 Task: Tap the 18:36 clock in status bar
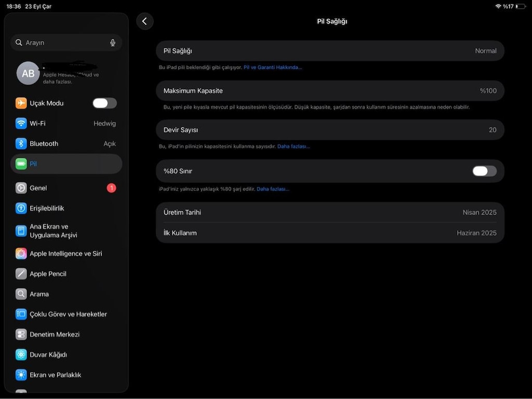14,6
